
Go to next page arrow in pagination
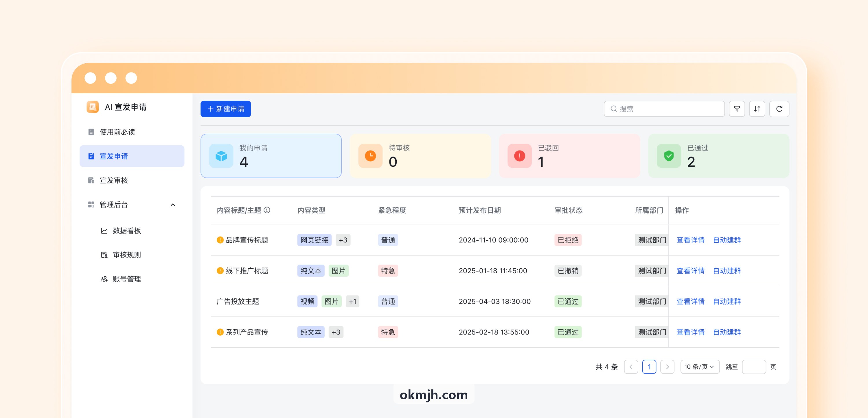[667, 367]
